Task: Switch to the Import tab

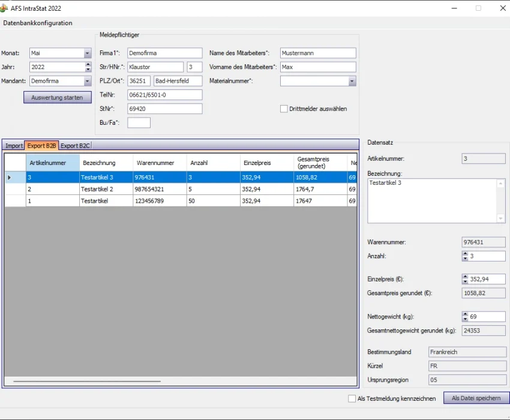Action: tap(14, 146)
